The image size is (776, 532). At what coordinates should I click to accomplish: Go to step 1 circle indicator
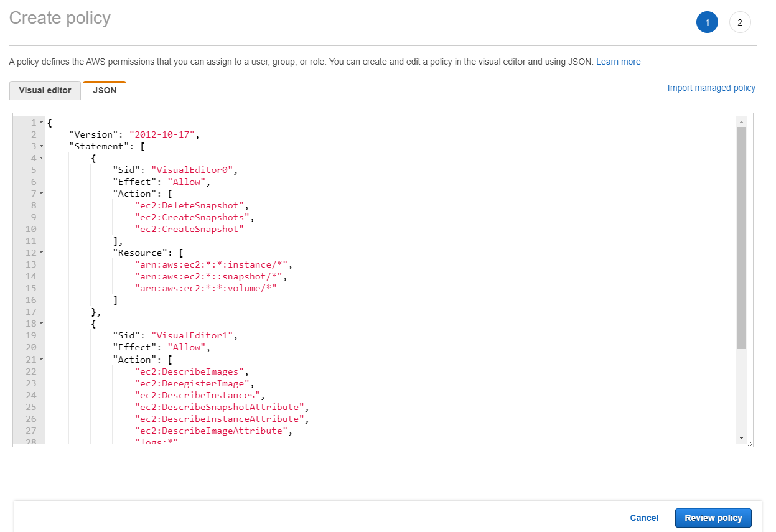[707, 22]
